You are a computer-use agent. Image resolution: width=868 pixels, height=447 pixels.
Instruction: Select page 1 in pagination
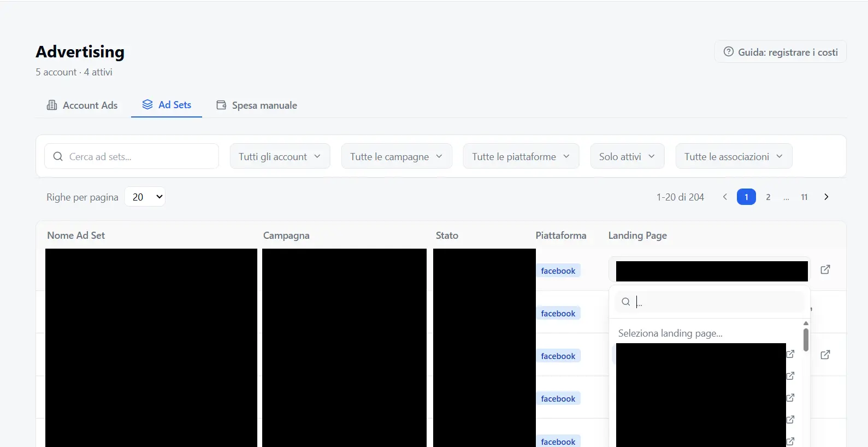click(746, 197)
